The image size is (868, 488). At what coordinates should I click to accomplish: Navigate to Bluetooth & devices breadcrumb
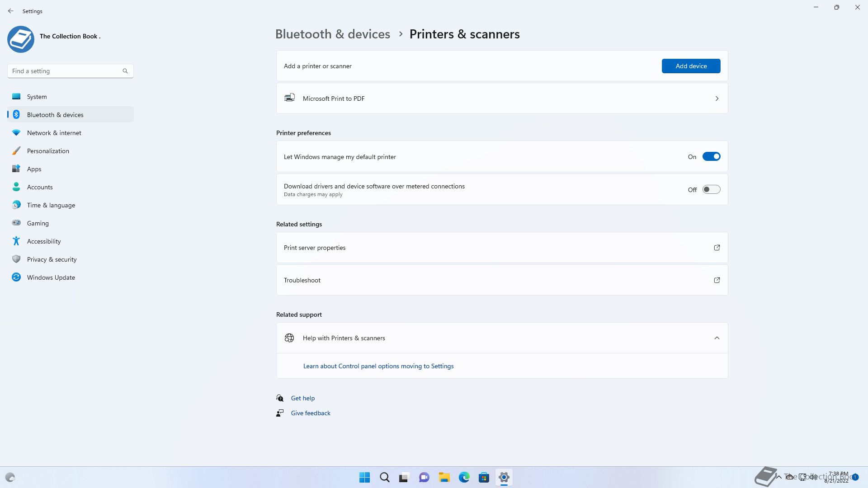pyautogui.click(x=333, y=34)
